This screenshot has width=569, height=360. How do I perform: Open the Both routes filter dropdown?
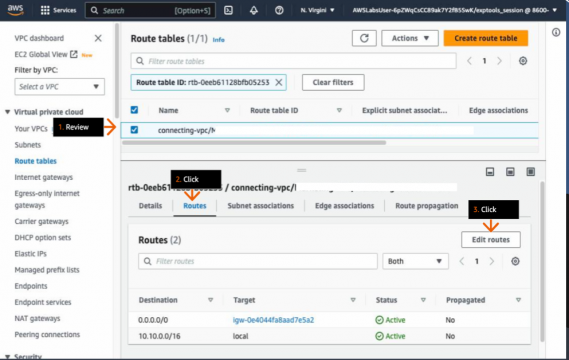[415, 261]
